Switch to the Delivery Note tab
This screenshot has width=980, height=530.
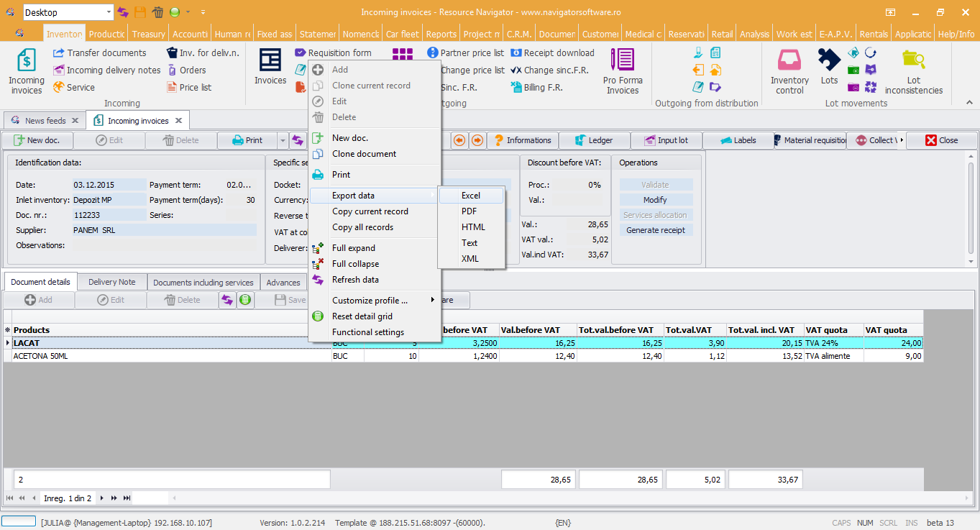point(112,282)
